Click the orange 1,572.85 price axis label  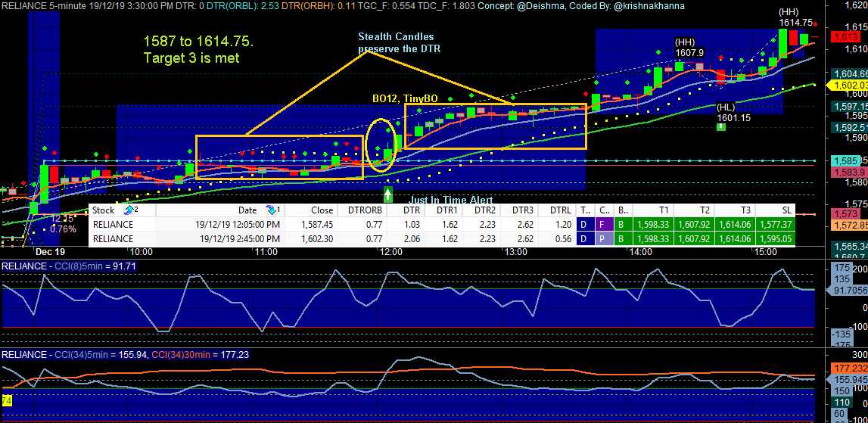click(x=850, y=225)
